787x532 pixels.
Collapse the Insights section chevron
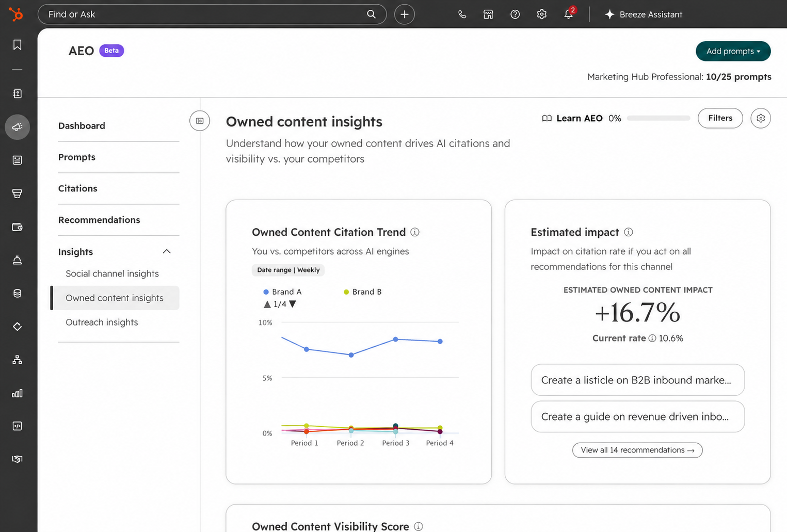[167, 251]
